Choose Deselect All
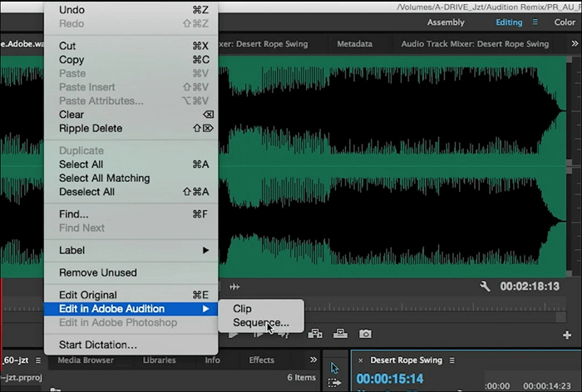Image resolution: width=582 pixels, height=392 pixels. coord(131,192)
